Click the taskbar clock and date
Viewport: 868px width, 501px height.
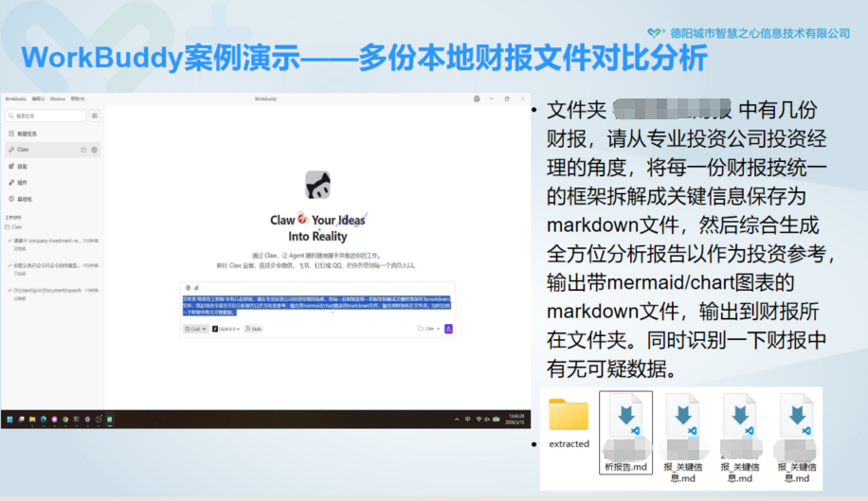click(x=515, y=420)
